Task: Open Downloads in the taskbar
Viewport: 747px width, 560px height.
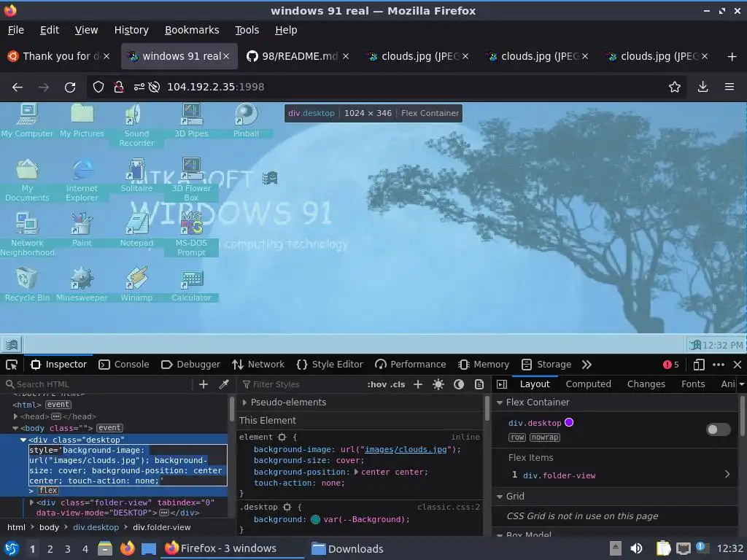Action: tap(347, 548)
